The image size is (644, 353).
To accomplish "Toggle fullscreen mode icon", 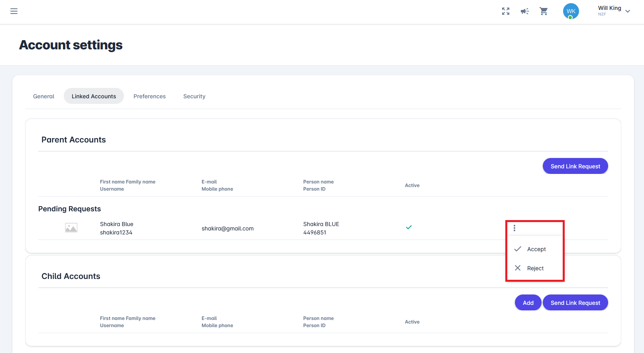I will click(506, 11).
